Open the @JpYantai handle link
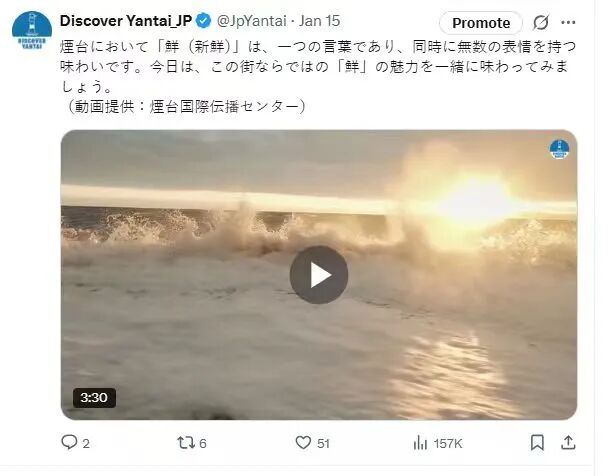Screen dimensions: 616x476 251,21
